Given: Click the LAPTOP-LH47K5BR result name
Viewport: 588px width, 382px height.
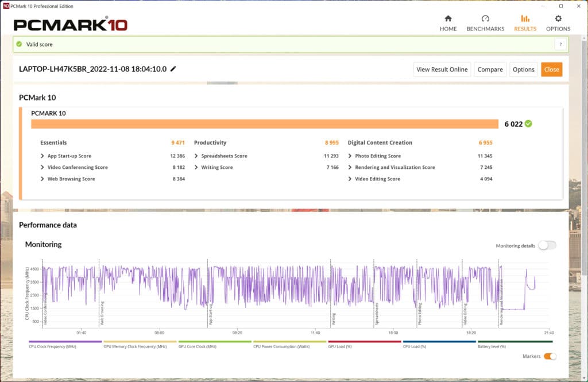Looking at the screenshot, I should (92, 69).
